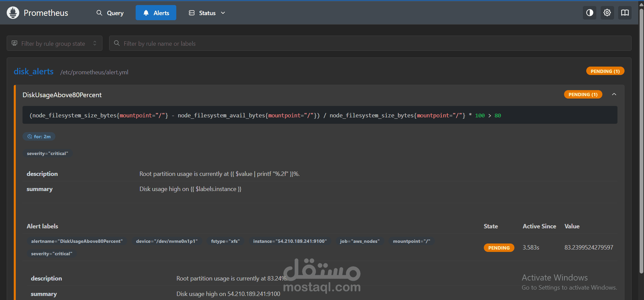Click the search magnifier icon in filter field
Viewport: 644px width, 300px height.
[117, 43]
